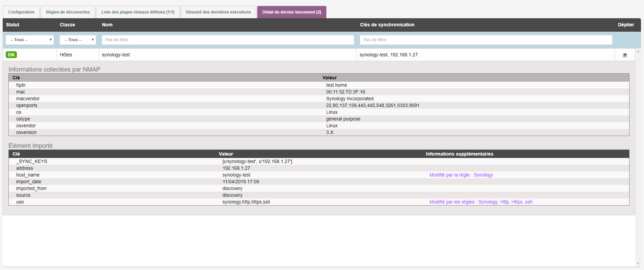Open Liste des plages réseaux définies tab
The image size is (644, 270).
(x=138, y=12)
